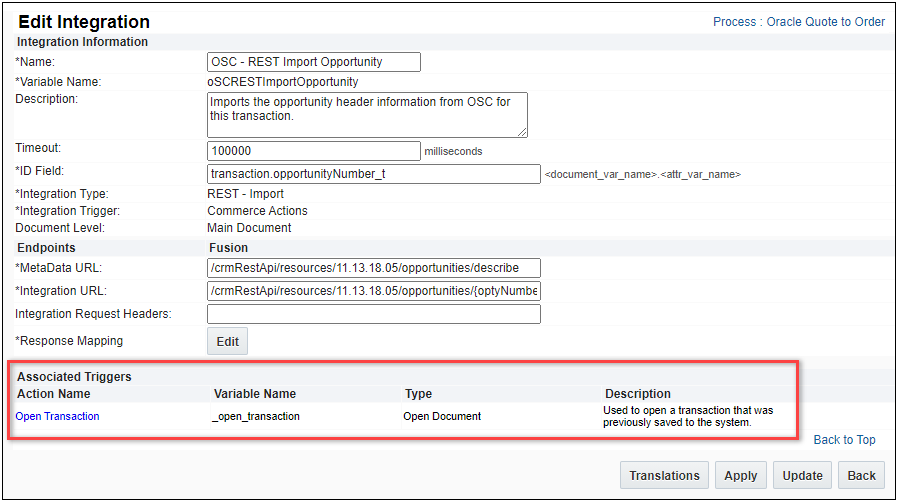Click the Action Name column header
Viewport: 898px width, 502px height.
click(x=54, y=394)
